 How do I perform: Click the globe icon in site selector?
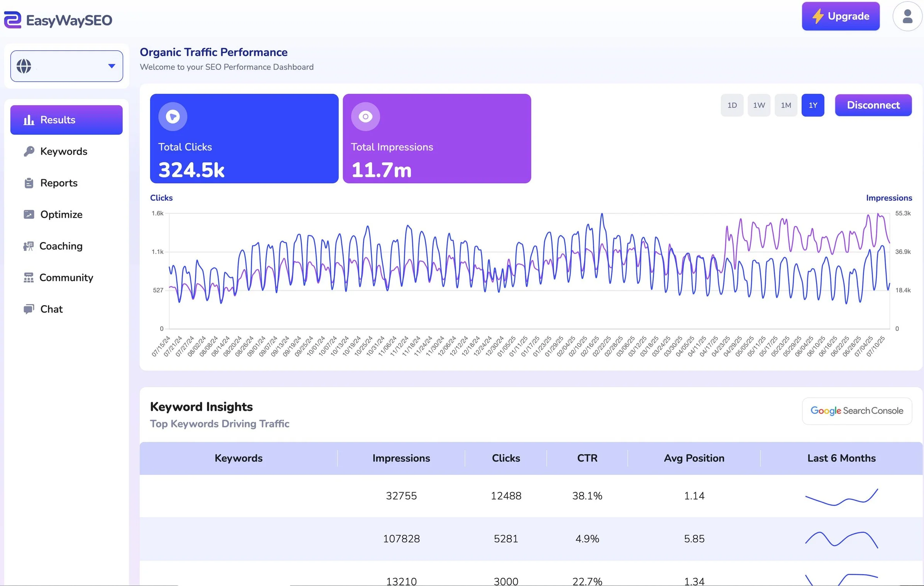coord(24,66)
